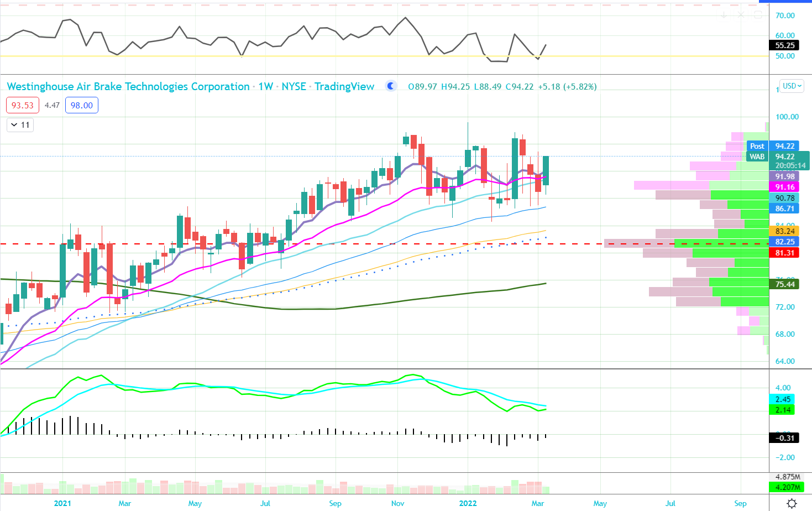The image size is (812, 511).
Task: Click the faint delete-pane X icon
Action: pos(741,14)
